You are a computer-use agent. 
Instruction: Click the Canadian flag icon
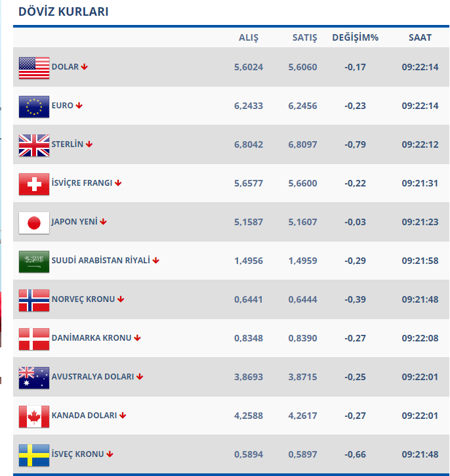[34, 416]
